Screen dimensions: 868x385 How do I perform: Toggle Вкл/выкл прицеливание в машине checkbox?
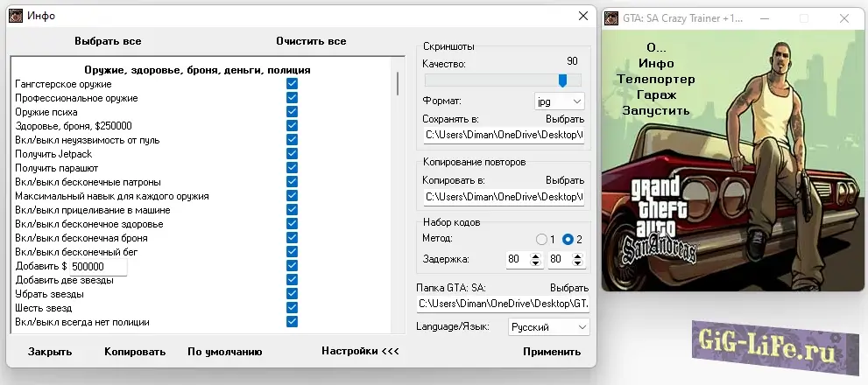[x=292, y=210]
